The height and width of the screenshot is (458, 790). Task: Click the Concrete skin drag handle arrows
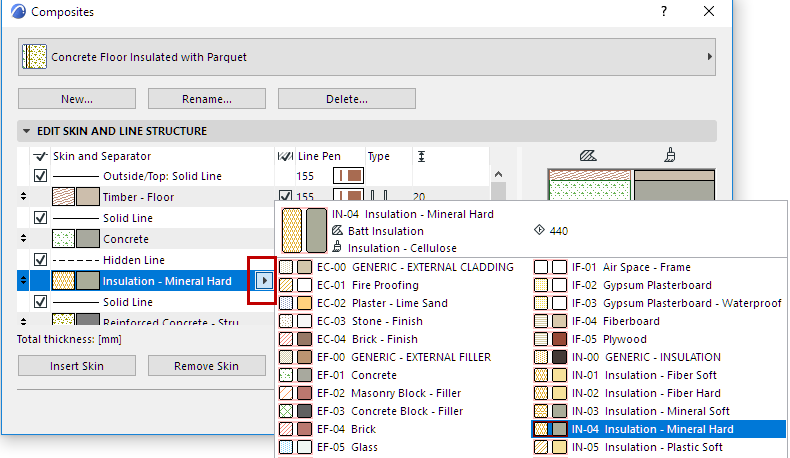tap(23, 238)
